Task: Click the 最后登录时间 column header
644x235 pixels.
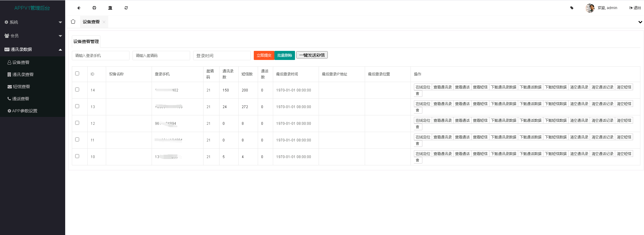Action: [x=287, y=74]
